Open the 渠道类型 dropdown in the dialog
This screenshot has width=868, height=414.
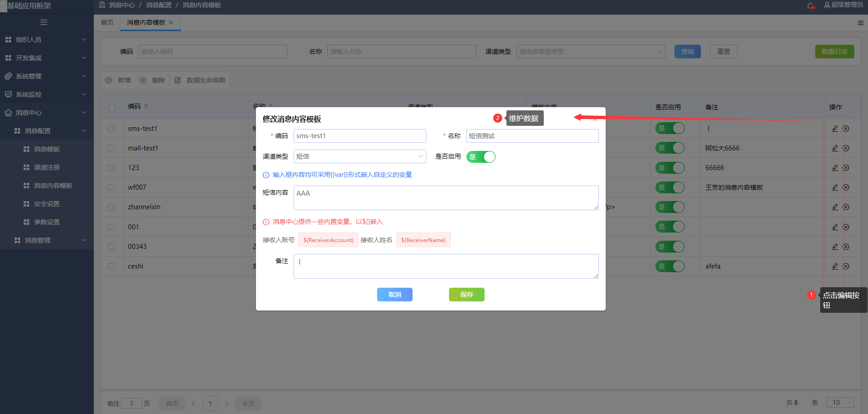pos(360,156)
